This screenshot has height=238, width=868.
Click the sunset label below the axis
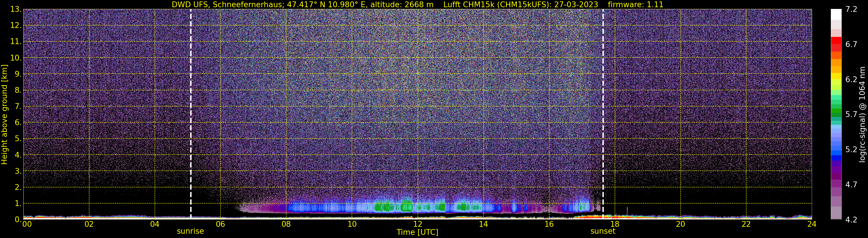coord(603,231)
